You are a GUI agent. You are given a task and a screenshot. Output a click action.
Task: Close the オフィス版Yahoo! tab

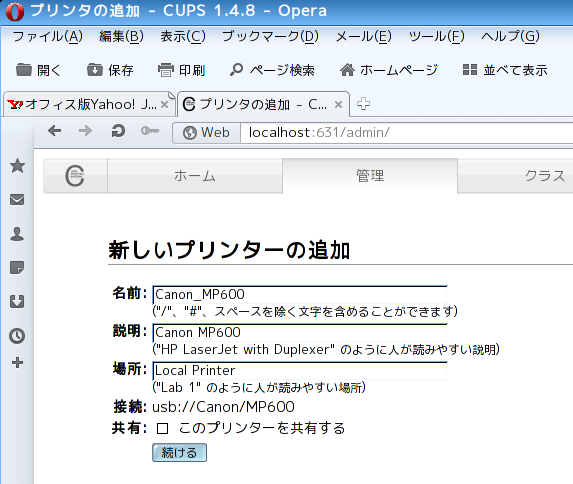coord(164,105)
